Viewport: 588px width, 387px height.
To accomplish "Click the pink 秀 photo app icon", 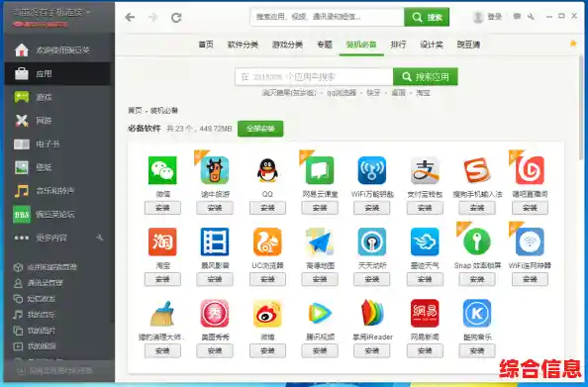I will coord(215,314).
